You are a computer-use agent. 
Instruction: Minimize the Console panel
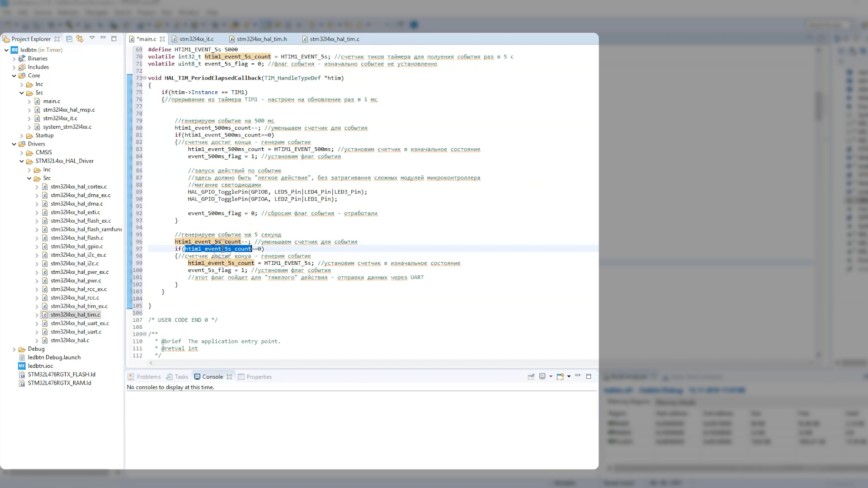point(578,376)
